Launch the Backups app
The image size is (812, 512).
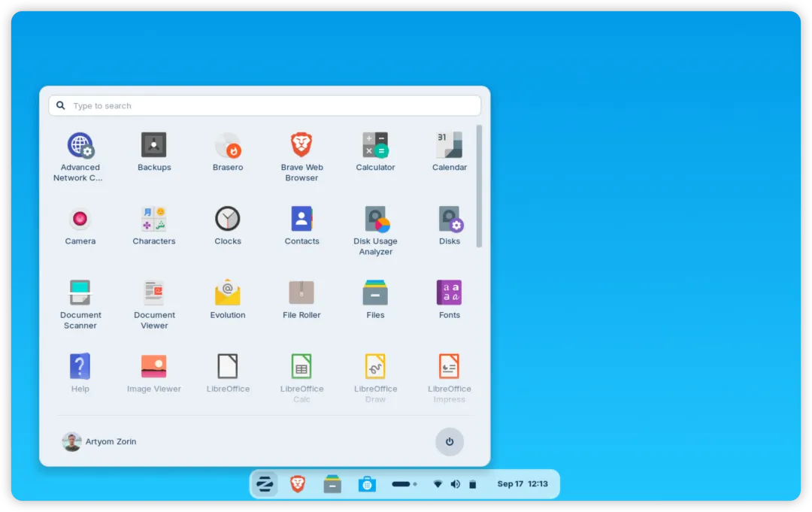click(x=154, y=151)
